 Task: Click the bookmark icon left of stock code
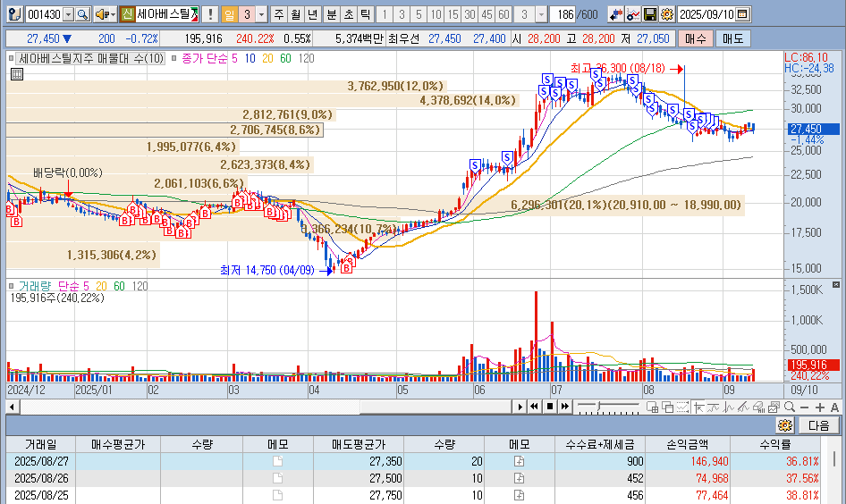[15, 14]
